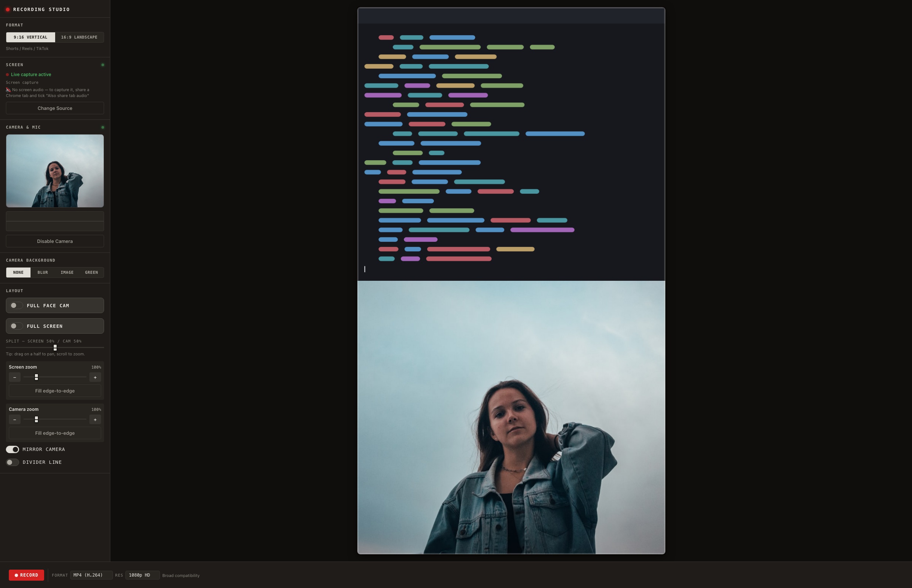The width and height of the screenshot is (912, 588).
Task: Click the 'CAMERA BACKGROUND' section heading
Action: click(31, 261)
